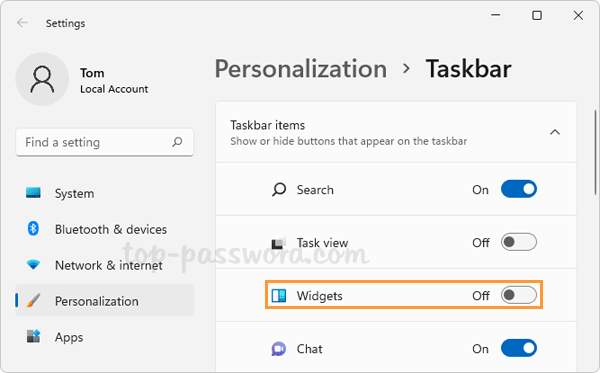
Task: Click the Widgets icon in taskbar items
Action: [x=279, y=295]
